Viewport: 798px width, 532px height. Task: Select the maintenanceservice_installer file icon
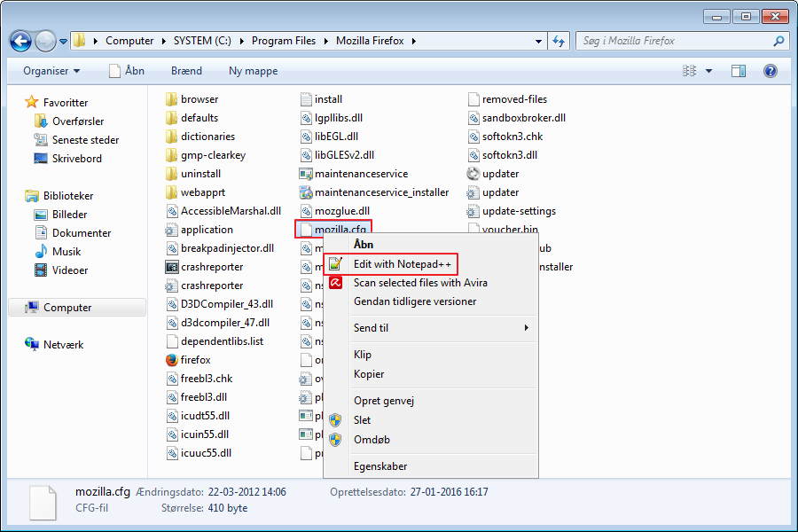pos(305,192)
